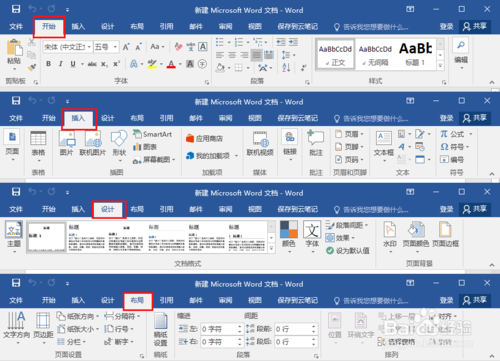Screen dimensions: 500x361
Task: Select 审阅 tab in the 插入-highlighted window
Action: 226,118
